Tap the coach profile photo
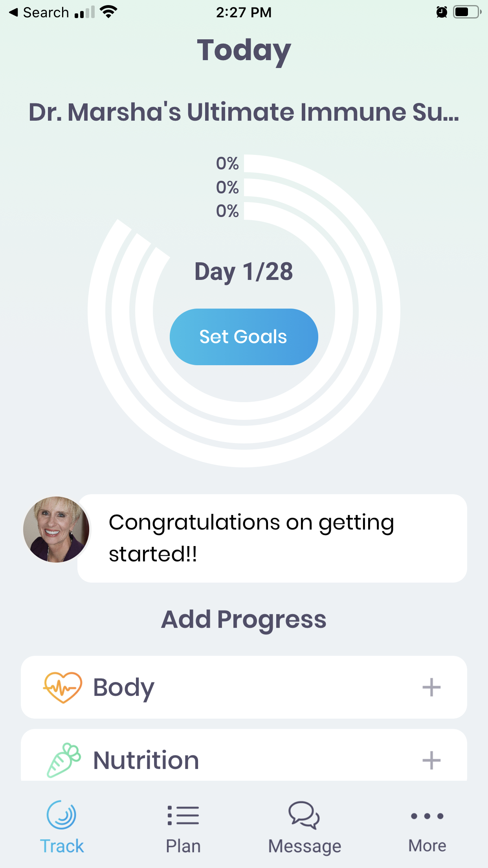 point(57,530)
